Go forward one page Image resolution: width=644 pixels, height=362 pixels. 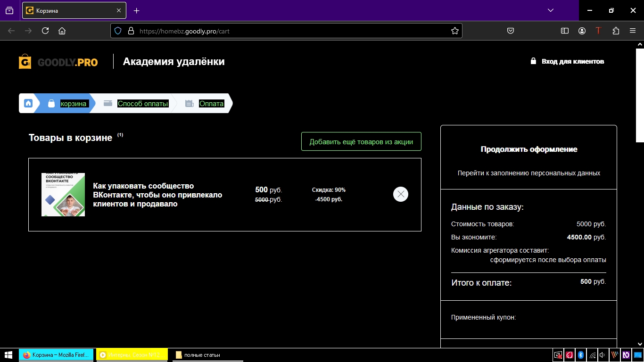(28, 31)
